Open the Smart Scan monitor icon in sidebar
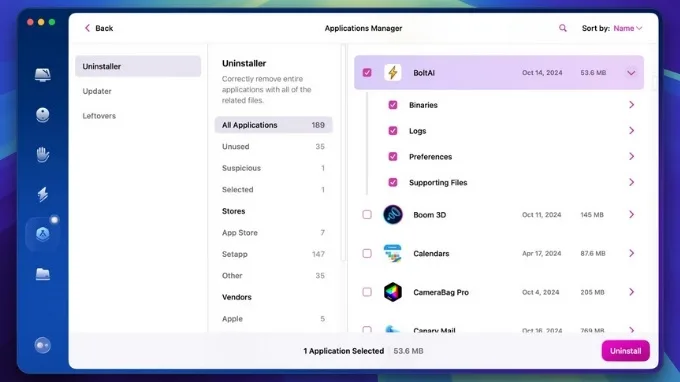Screen dimensions: 680x382 42,75
